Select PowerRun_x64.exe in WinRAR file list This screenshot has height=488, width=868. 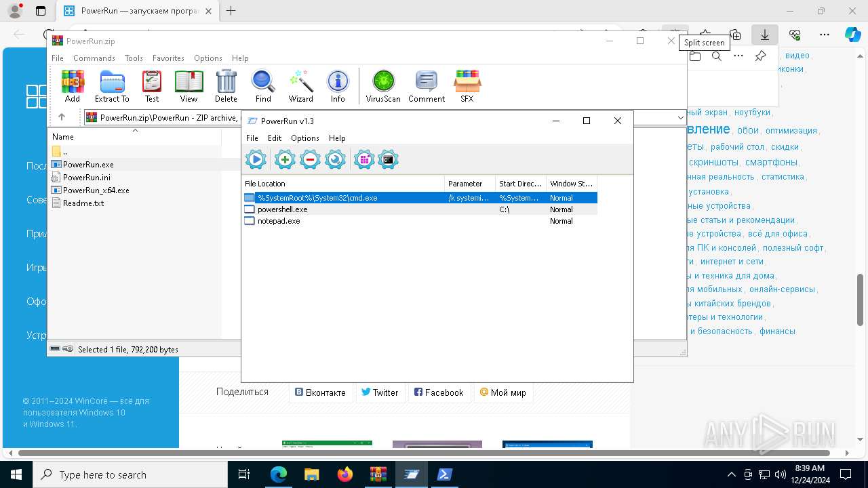[x=96, y=190]
